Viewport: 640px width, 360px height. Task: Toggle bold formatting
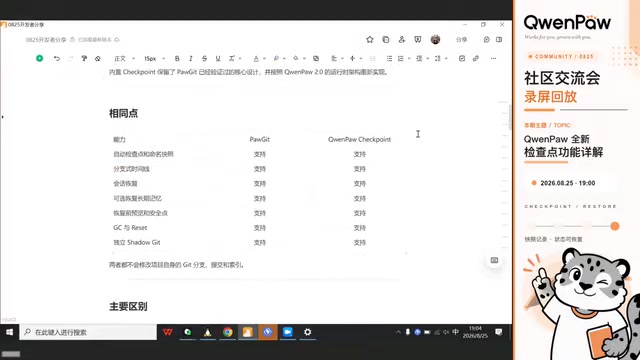[x=177, y=58]
